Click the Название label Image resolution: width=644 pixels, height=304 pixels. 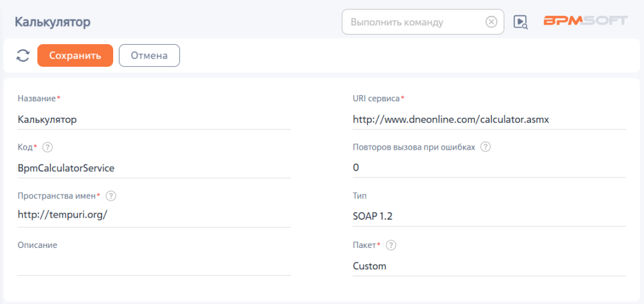click(x=36, y=98)
